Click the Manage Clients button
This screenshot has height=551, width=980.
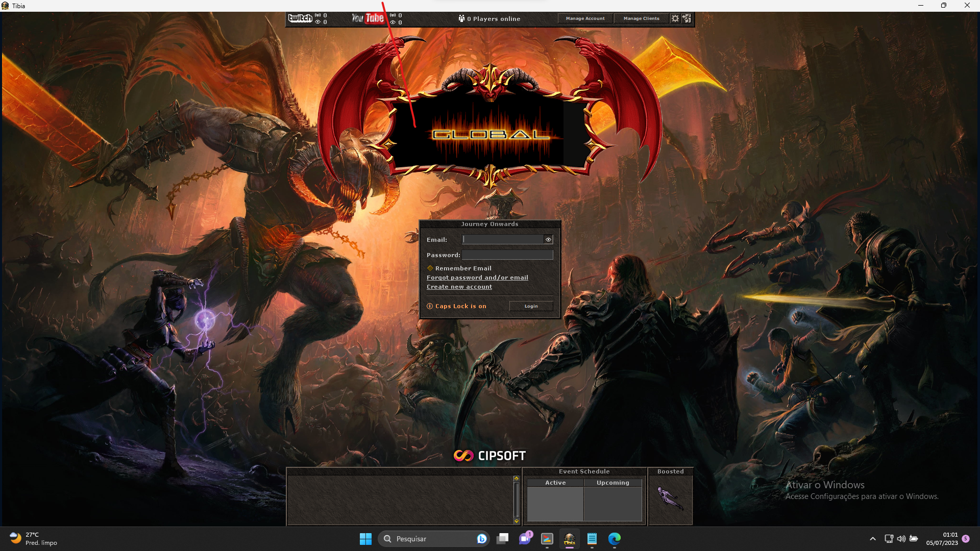click(x=641, y=18)
